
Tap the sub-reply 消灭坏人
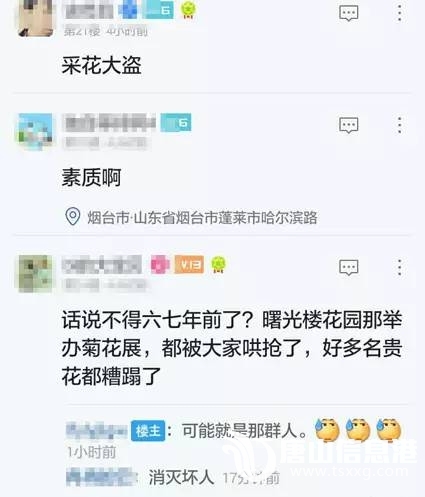point(181,477)
